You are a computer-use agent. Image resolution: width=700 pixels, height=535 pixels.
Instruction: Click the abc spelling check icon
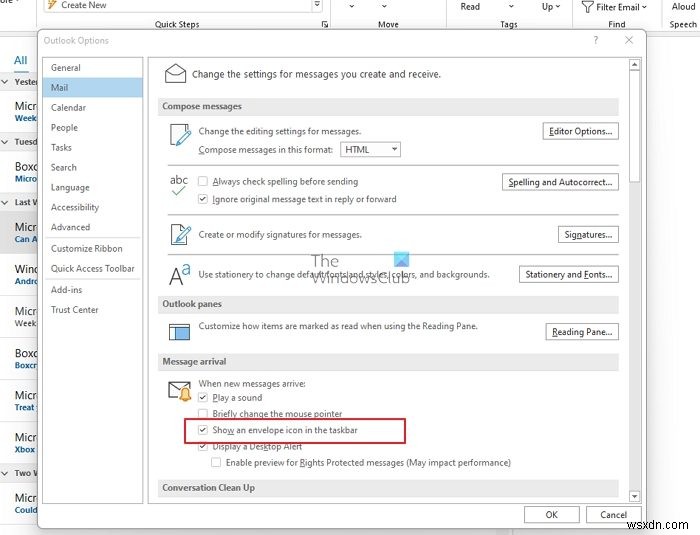179,185
